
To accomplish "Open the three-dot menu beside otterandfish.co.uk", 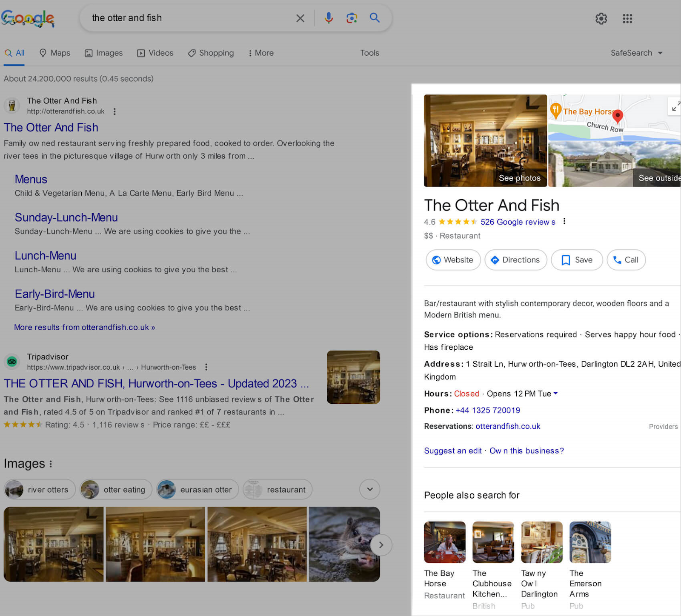I will pos(114,111).
